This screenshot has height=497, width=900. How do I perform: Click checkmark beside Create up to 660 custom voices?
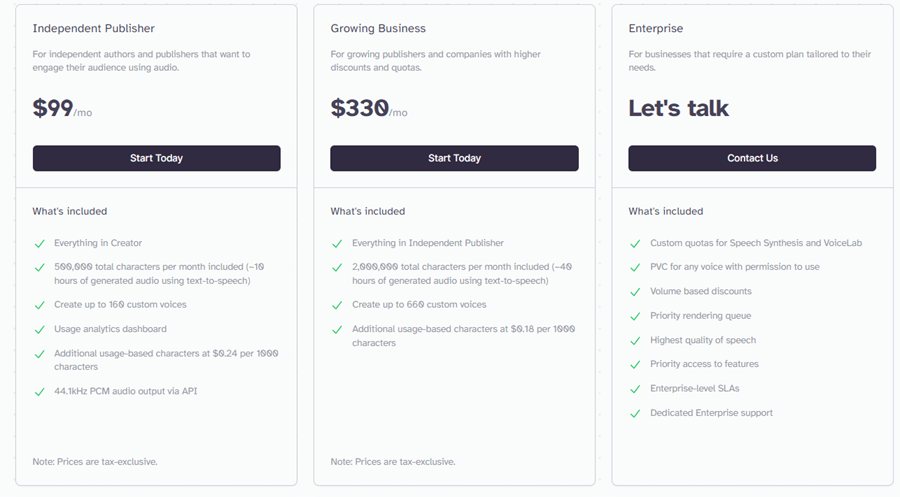click(337, 305)
